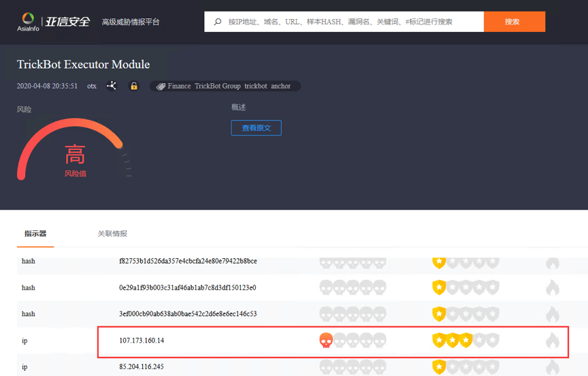Select the IP address 107.173.160.14
Viewport: 588px width, 376px height.
(142, 341)
